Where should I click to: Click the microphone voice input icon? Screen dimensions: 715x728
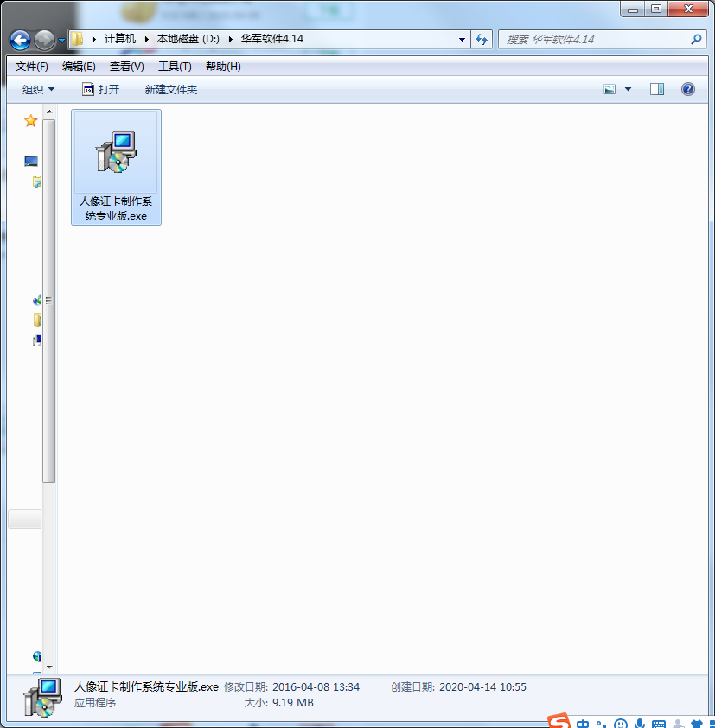[x=640, y=724]
